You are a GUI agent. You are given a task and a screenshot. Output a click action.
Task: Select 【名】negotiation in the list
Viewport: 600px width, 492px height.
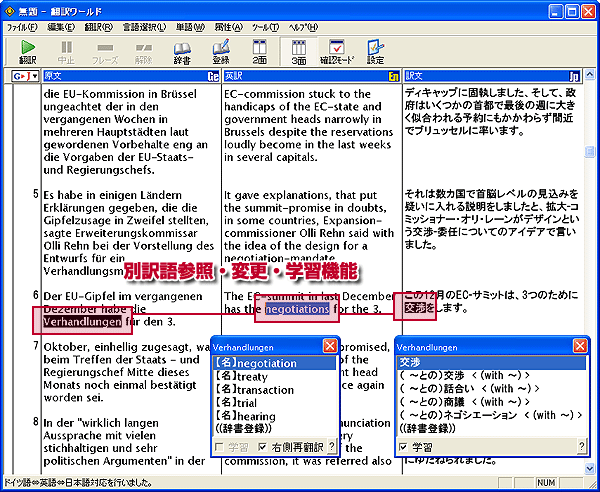click(x=274, y=363)
